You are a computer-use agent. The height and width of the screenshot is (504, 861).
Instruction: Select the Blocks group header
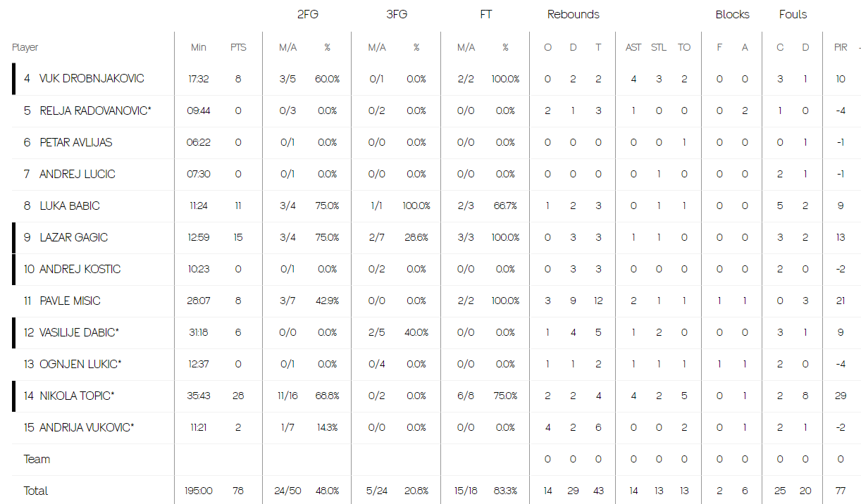click(x=732, y=14)
